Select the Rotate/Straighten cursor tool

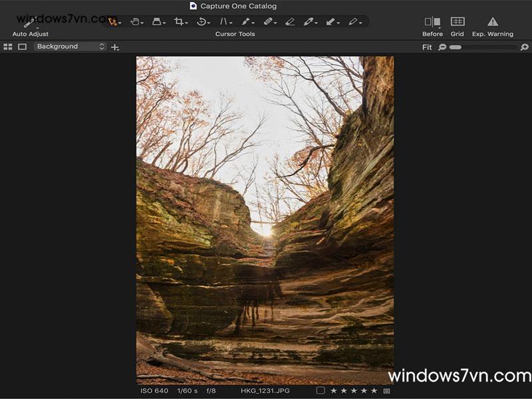coord(201,22)
